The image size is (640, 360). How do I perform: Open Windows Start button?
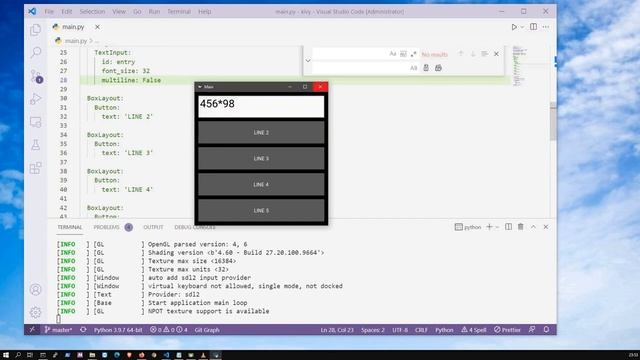click(x=6, y=355)
